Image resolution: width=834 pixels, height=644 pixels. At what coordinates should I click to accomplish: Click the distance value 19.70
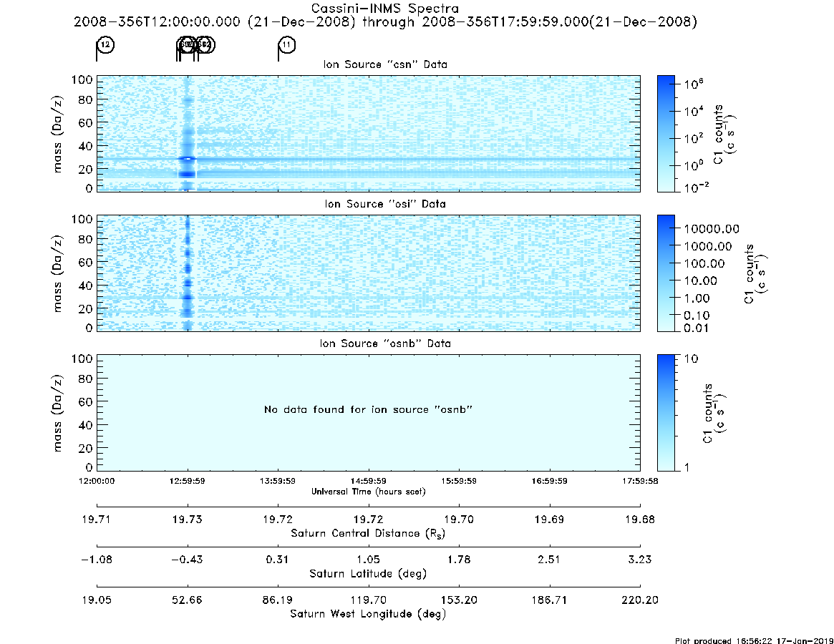(x=459, y=519)
